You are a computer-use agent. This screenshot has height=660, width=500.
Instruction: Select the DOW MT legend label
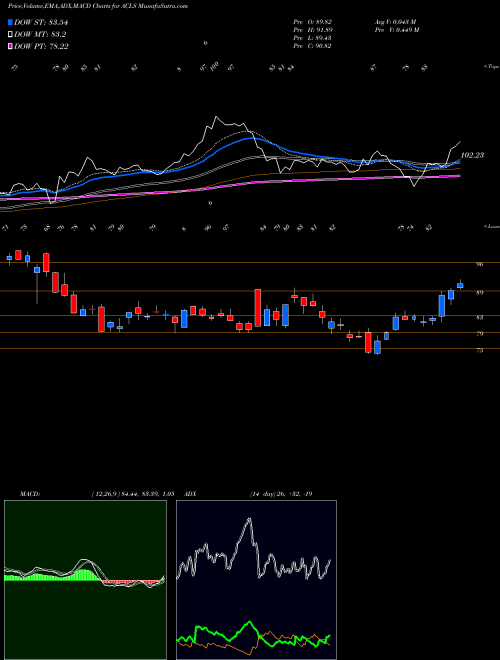[40, 35]
